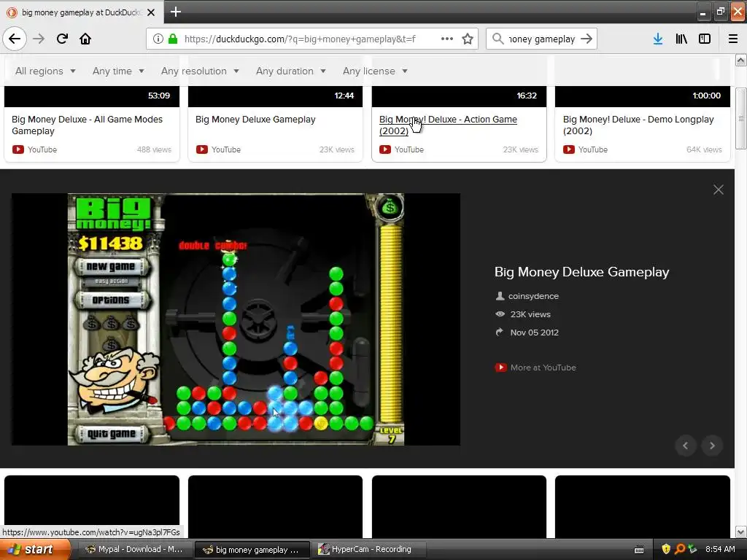
Task: Open Big Money Deluxe - All Game Modes result
Action: [x=88, y=125]
